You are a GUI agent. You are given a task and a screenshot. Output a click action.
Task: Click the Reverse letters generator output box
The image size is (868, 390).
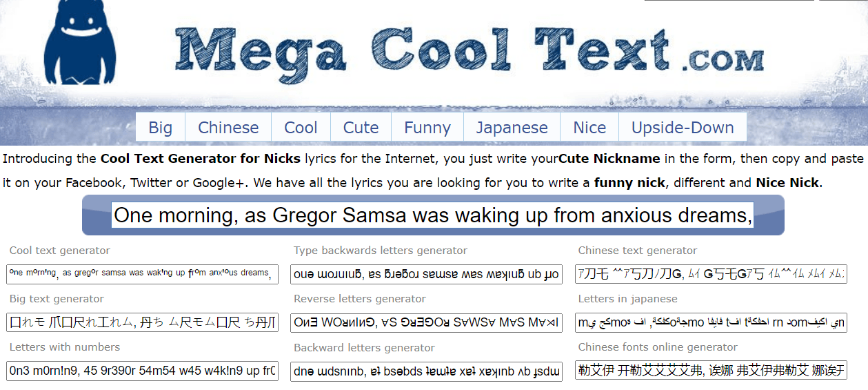point(426,322)
